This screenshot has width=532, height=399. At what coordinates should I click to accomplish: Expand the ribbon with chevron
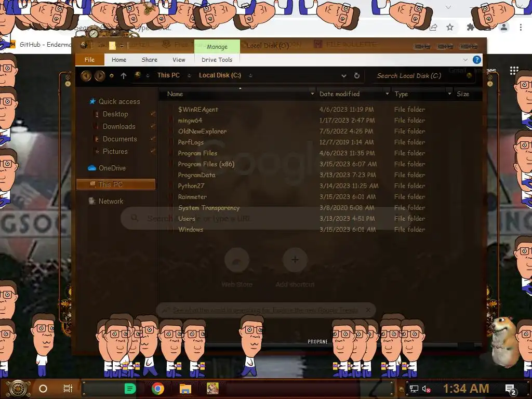(x=465, y=60)
